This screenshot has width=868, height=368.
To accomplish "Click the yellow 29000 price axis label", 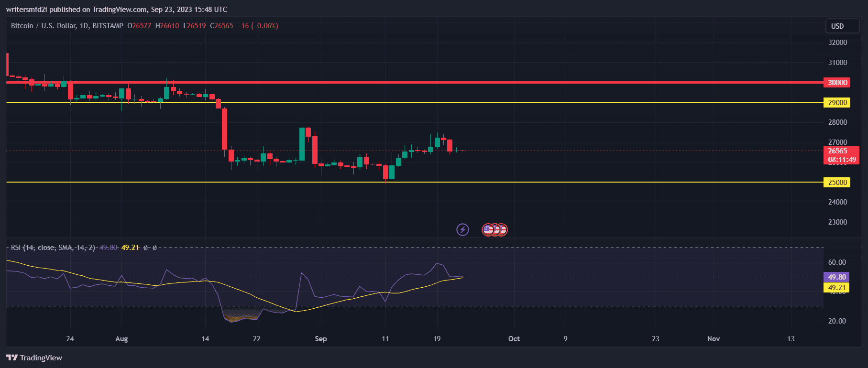I will tap(837, 102).
